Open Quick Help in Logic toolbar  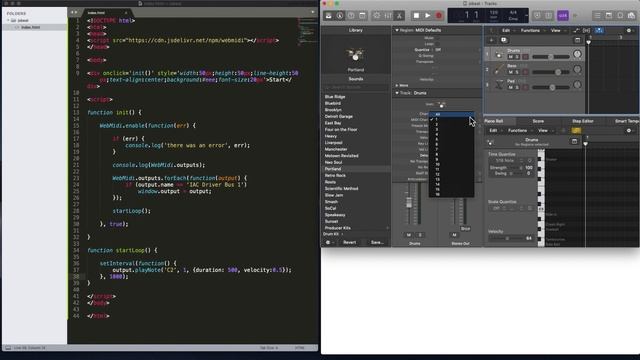pyautogui.click(x=351, y=16)
